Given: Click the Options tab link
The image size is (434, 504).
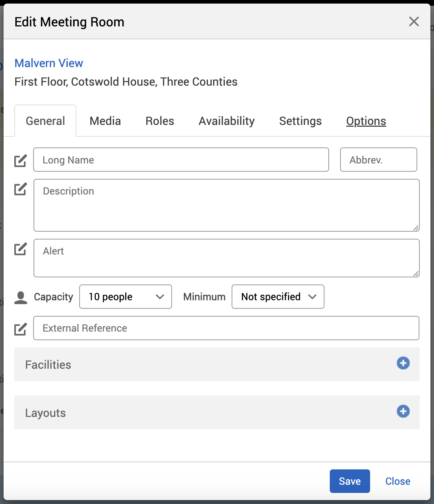Looking at the screenshot, I should pyautogui.click(x=366, y=121).
